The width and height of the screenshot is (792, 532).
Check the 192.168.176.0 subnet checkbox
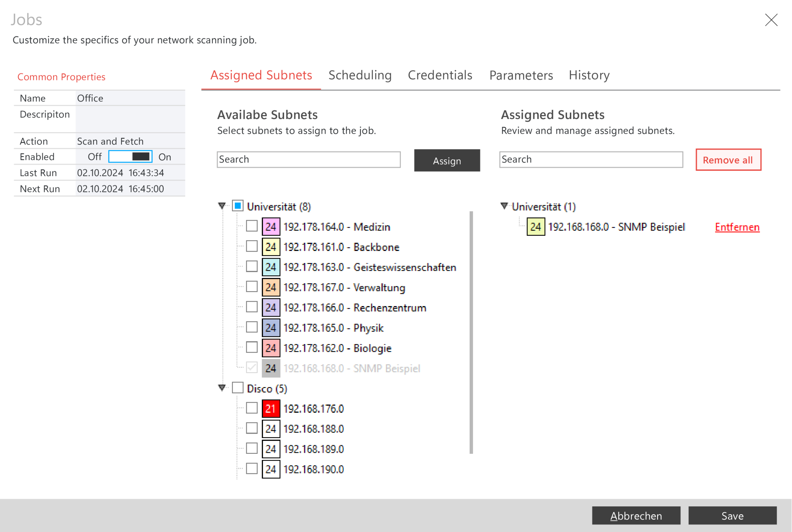[x=252, y=408]
